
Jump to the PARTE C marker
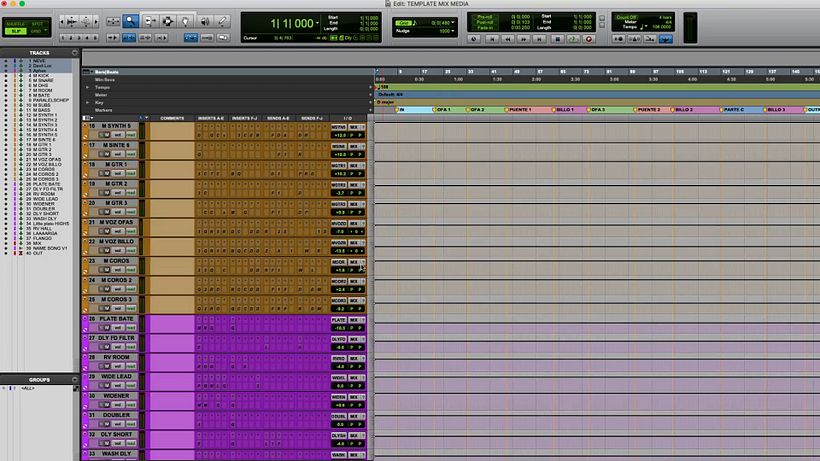coord(734,110)
